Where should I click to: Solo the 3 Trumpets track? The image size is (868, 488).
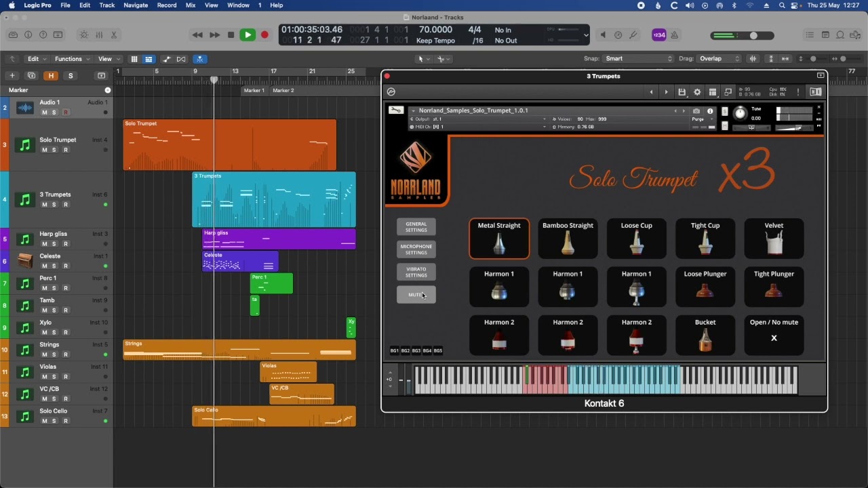(x=55, y=205)
